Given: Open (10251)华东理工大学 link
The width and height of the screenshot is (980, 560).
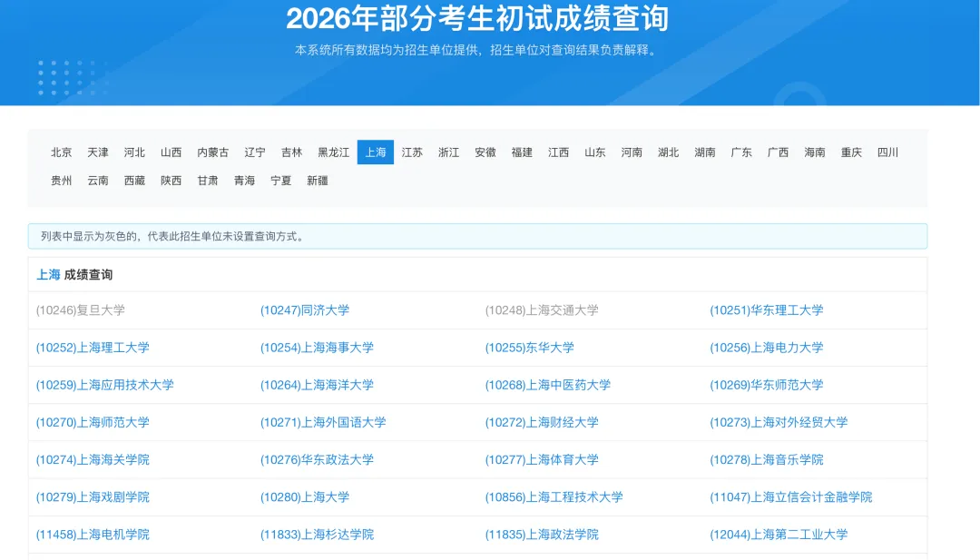Looking at the screenshot, I should tap(766, 310).
